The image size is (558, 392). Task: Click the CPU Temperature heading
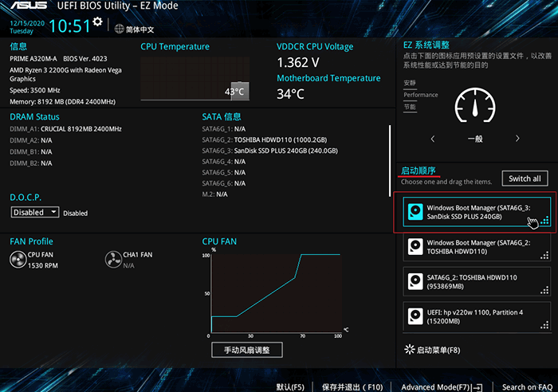click(175, 46)
